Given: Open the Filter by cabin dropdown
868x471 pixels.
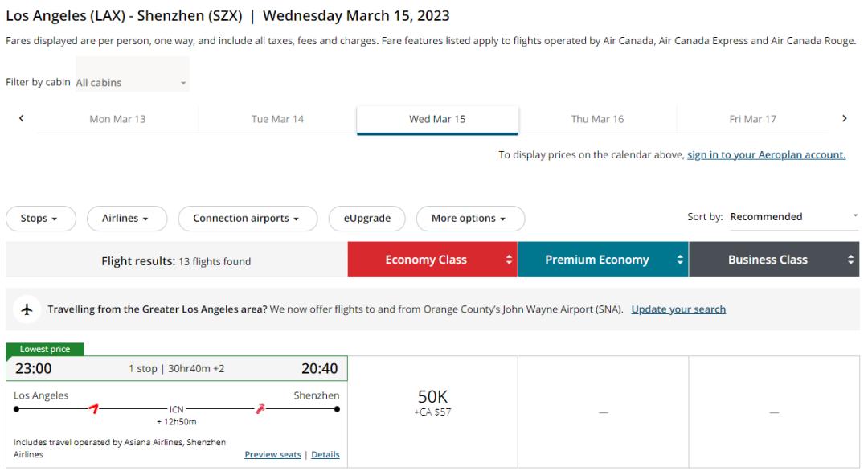Looking at the screenshot, I should pyautogui.click(x=132, y=83).
